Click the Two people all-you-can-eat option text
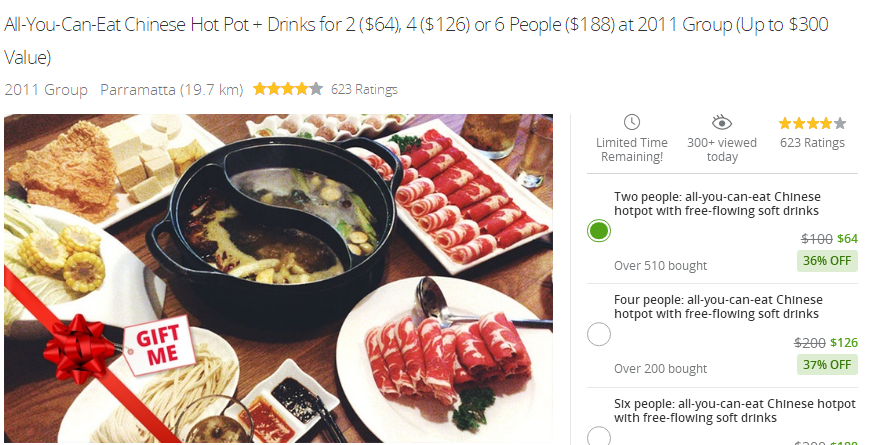The width and height of the screenshot is (871, 445). [x=717, y=204]
